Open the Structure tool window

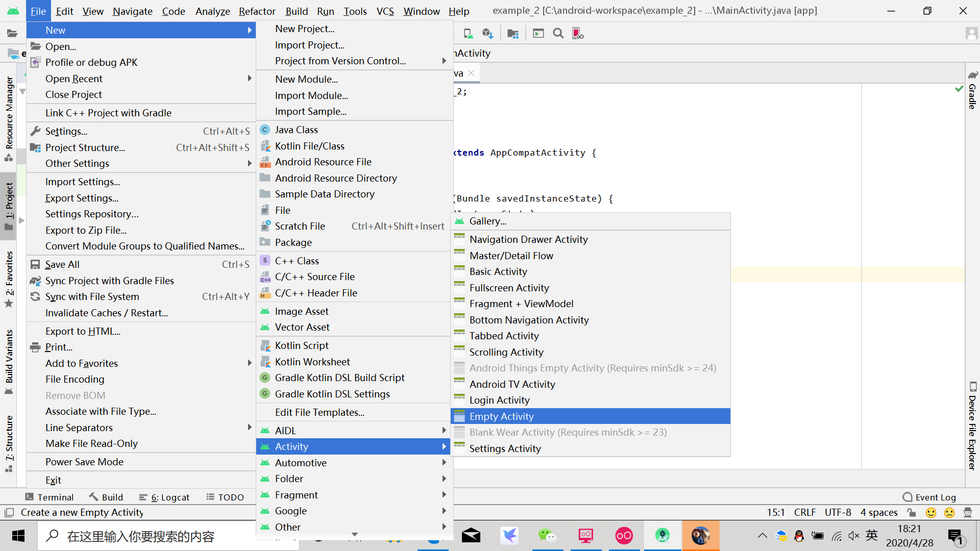tap(9, 440)
